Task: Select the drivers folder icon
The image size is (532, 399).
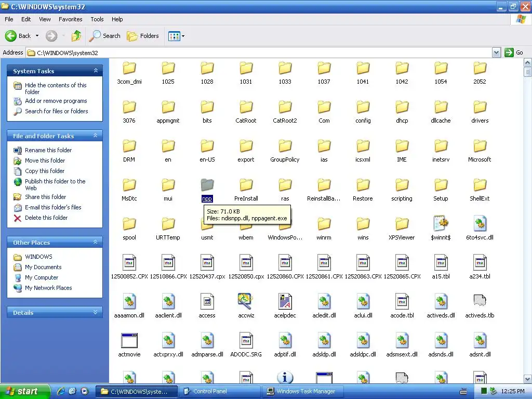Action: [x=480, y=107]
